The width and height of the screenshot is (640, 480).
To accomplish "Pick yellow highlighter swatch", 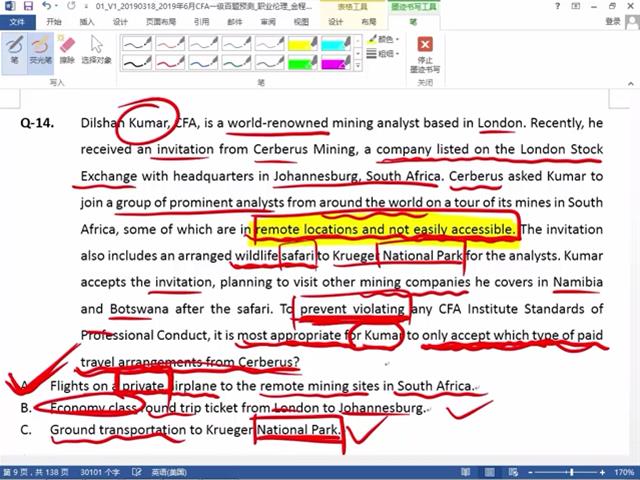I will (302, 43).
